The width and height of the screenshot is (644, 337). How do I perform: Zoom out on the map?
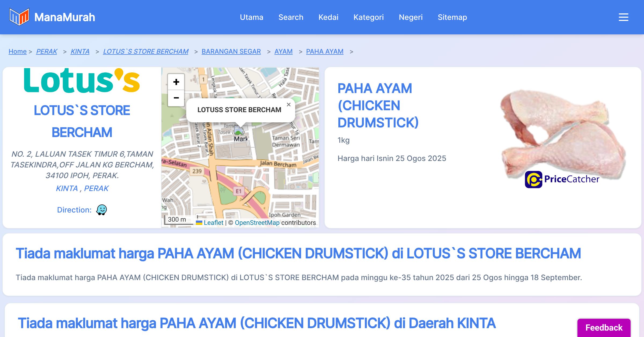click(176, 98)
